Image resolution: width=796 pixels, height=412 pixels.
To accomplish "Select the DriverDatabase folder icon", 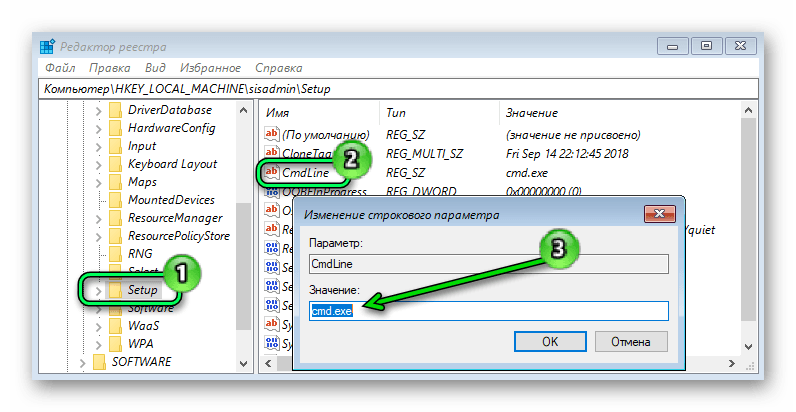I will click(115, 110).
